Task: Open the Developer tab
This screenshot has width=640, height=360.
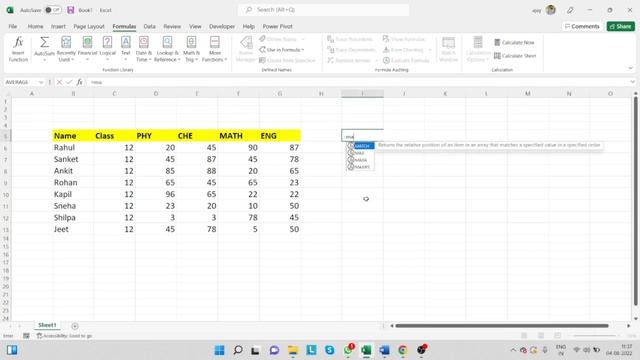Action: point(222,27)
